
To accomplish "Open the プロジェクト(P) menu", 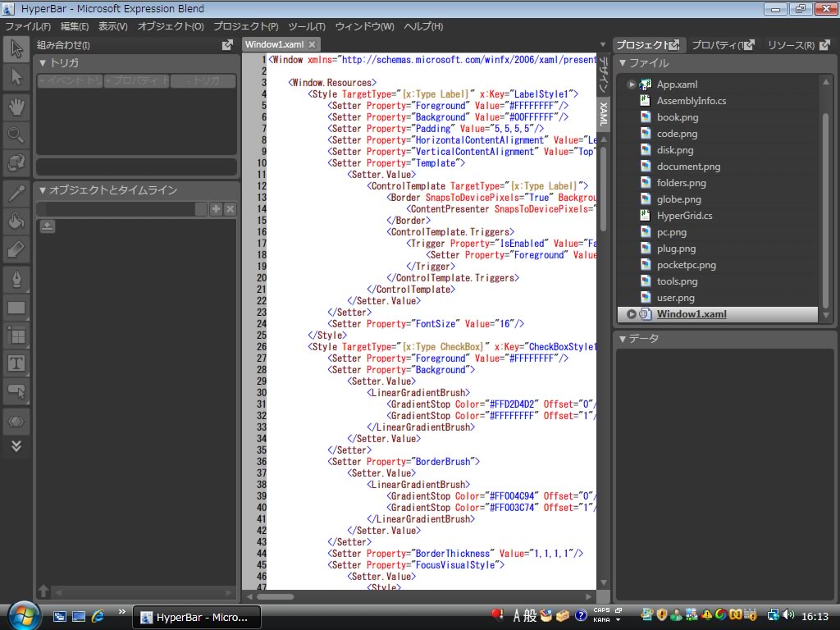I will coord(246,26).
